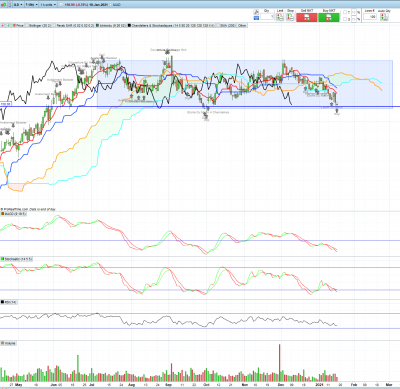Click the blue icon left of Qty field
The height and width of the screenshot is (389, 400).
tap(256, 18)
